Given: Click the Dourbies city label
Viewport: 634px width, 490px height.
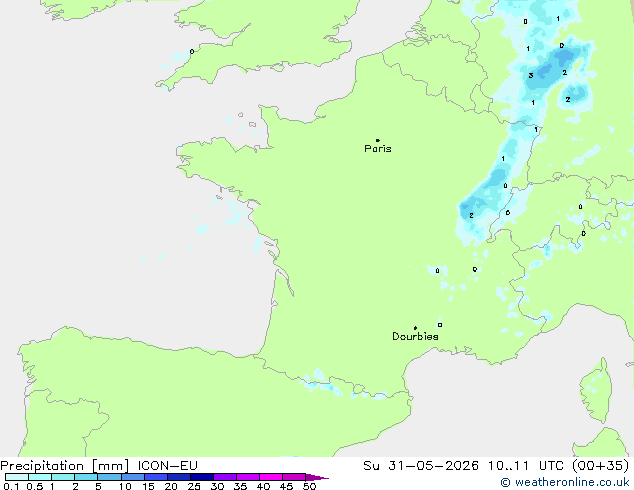Looking at the screenshot, I should point(415,336).
